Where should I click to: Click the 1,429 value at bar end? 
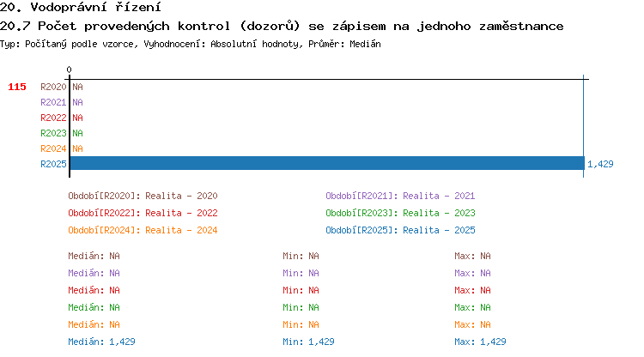point(600,164)
